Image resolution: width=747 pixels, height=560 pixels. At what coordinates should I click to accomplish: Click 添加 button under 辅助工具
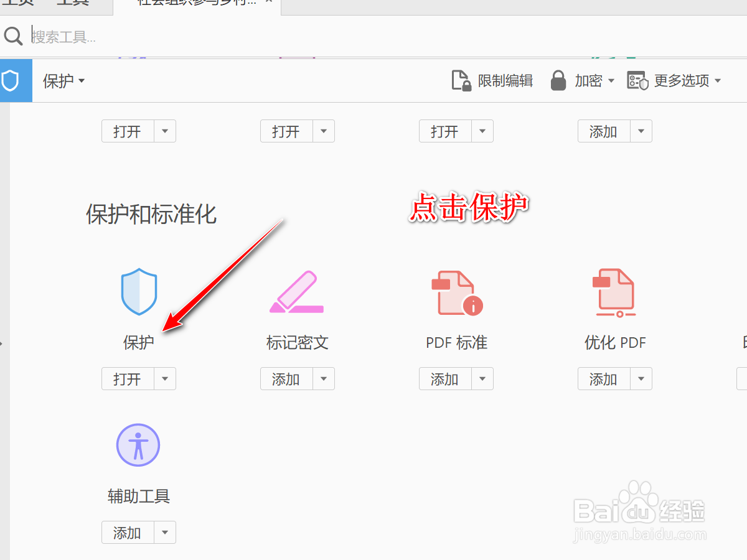click(x=128, y=532)
